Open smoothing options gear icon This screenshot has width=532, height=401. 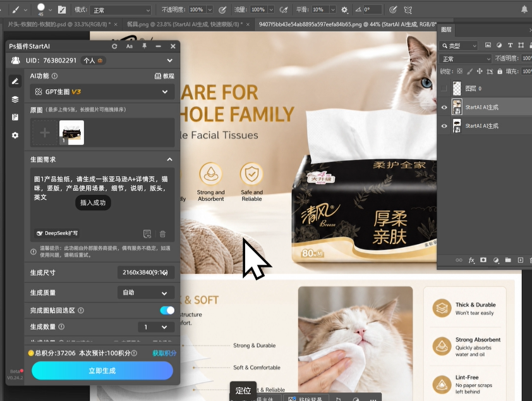344,10
